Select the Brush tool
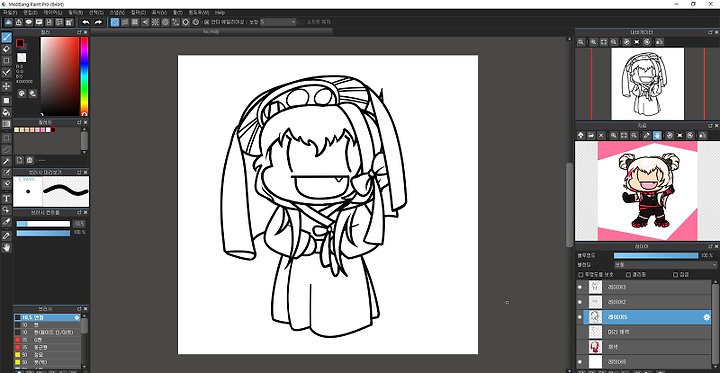Viewport: 720px width, 373px height. pos(6,37)
